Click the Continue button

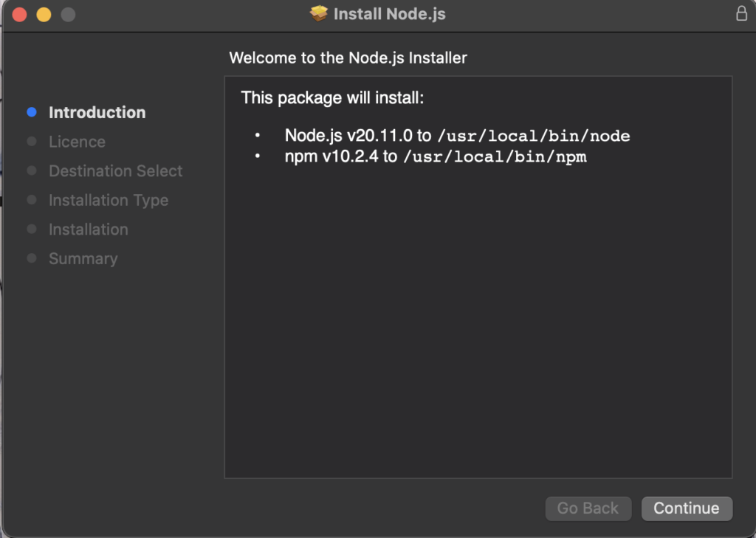[687, 508]
